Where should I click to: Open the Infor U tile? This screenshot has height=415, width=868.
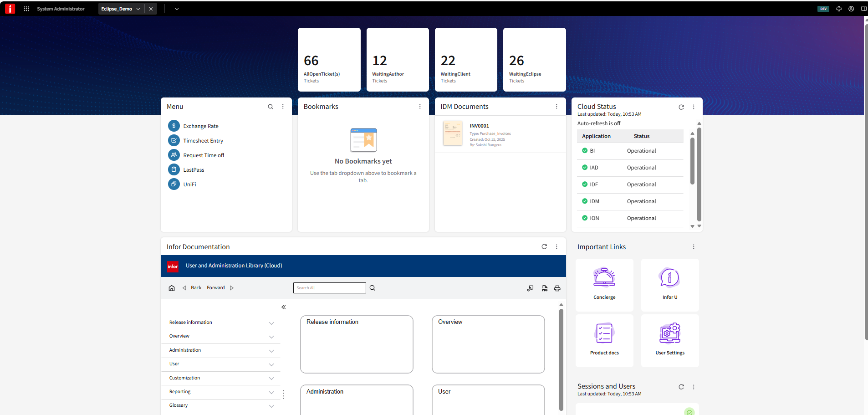(x=669, y=284)
